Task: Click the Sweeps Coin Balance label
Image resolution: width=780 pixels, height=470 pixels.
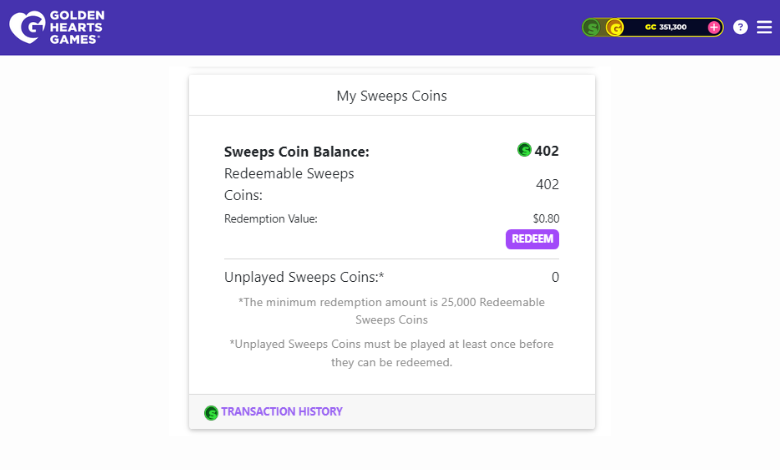Action: [x=297, y=152]
